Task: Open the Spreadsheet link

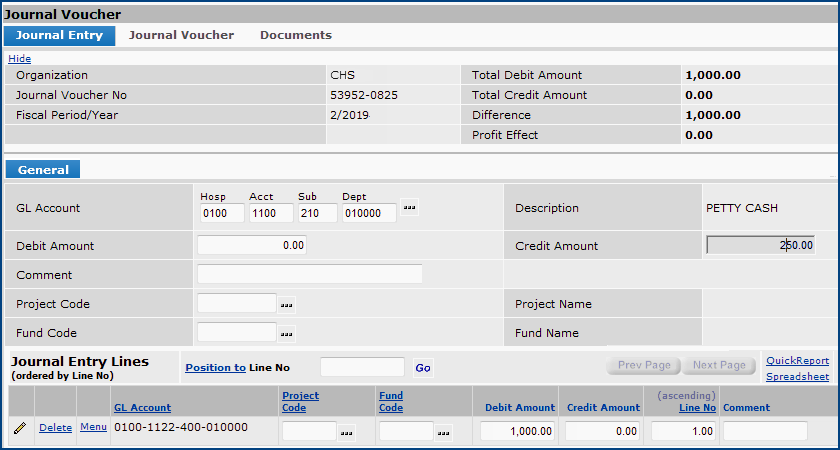Action: (x=797, y=377)
